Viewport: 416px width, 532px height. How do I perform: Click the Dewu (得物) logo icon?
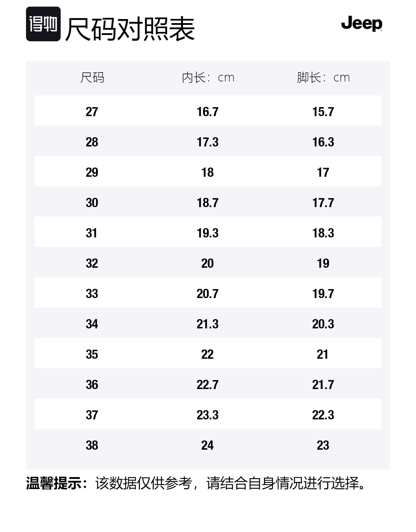[x=43, y=24]
